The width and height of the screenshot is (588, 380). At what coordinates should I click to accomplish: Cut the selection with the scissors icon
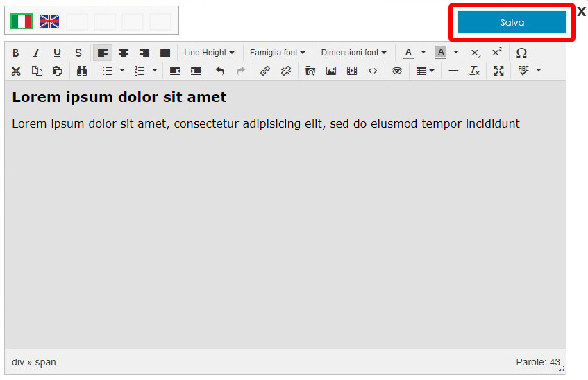pos(16,71)
